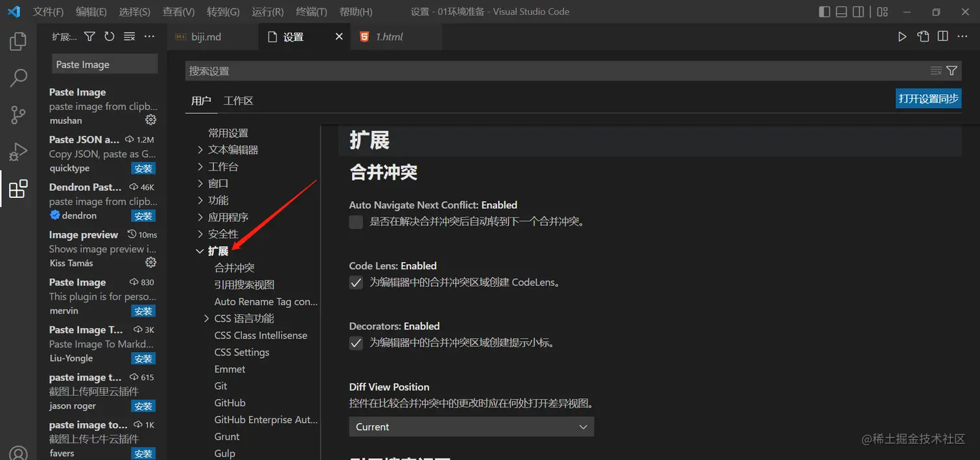Clear extension search results icon

[x=129, y=36]
